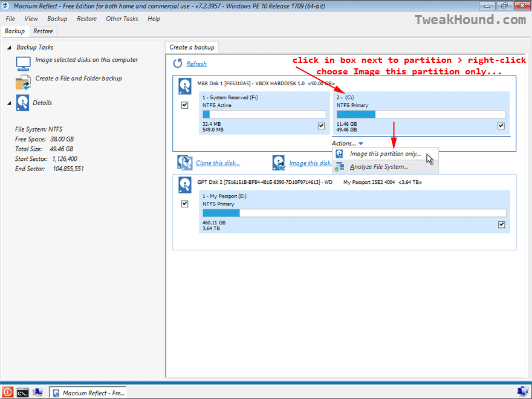Screen dimensions: 532x399
Task: Click Create a File and Folder backup
Action: [x=79, y=79]
